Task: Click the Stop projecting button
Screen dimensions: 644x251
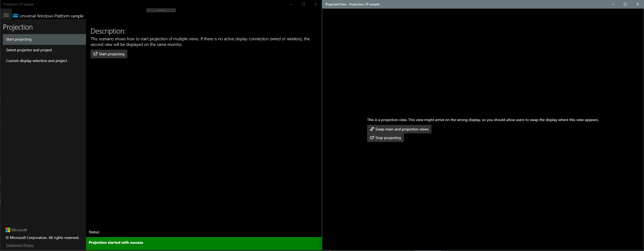Action: [x=385, y=138]
